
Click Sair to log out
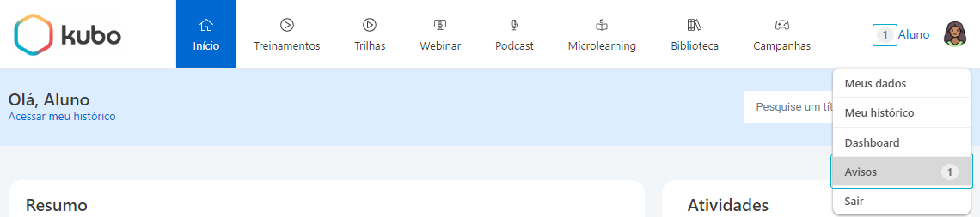coord(854,201)
